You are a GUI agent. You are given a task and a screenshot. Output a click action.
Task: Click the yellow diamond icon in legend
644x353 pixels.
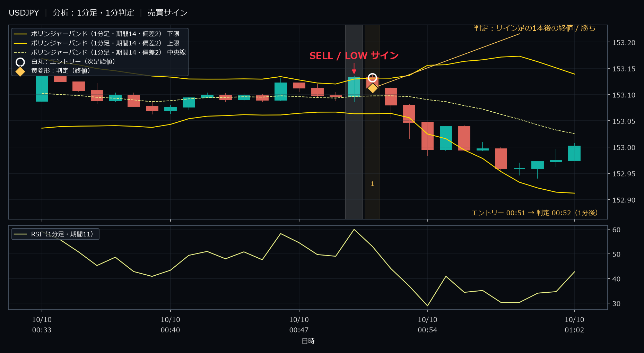point(20,71)
